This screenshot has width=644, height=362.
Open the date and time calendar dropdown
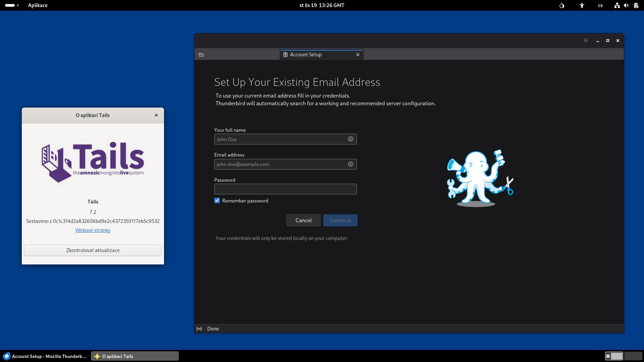pos(322,5)
